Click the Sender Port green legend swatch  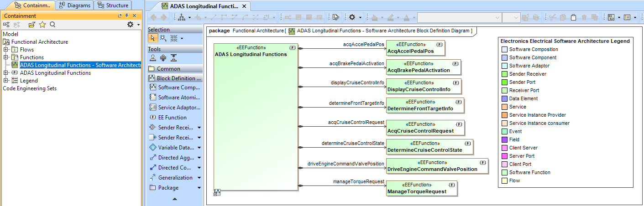click(x=504, y=82)
